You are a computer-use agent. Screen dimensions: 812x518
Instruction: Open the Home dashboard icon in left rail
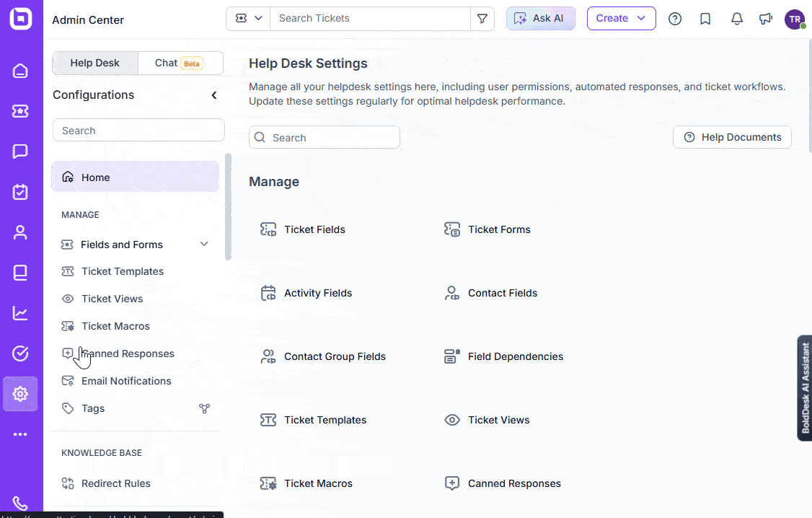point(20,71)
